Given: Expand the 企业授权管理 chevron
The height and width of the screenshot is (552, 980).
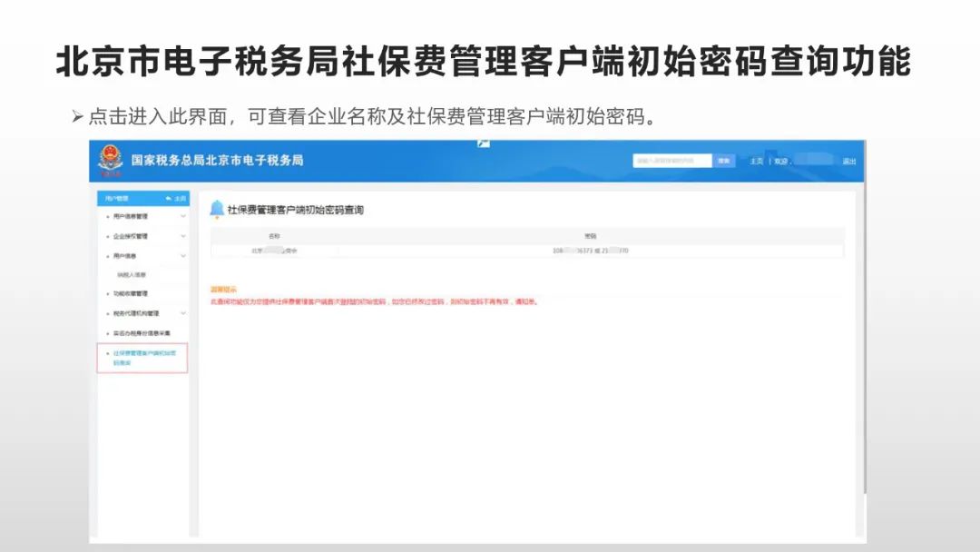Looking at the screenshot, I should 182,236.
